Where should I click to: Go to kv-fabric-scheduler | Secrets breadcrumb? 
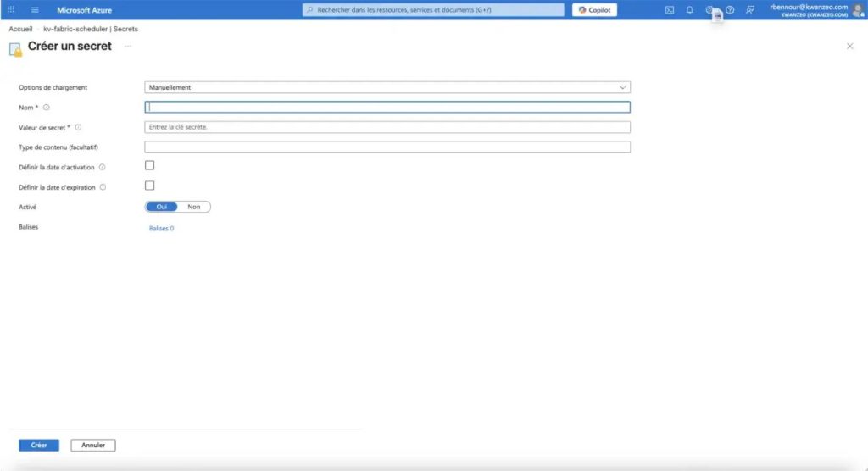[91, 29]
